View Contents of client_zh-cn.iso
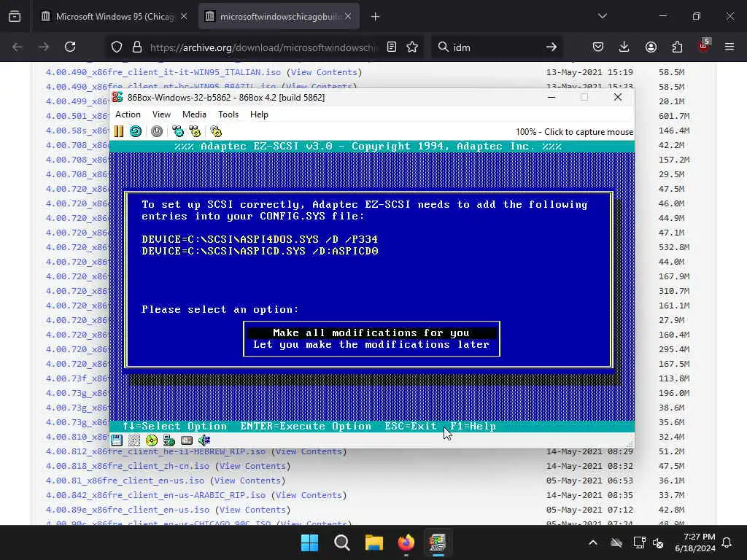Viewport: 747px width, 560px height. [252, 466]
